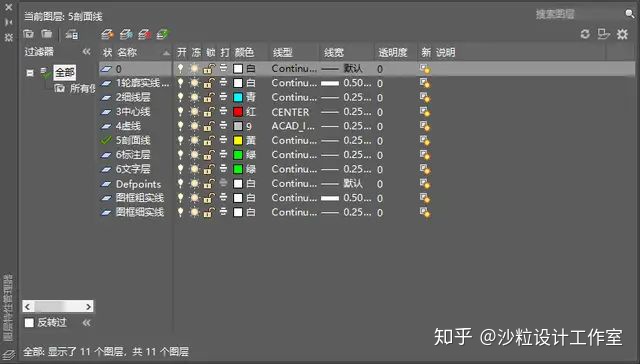Sort by the 颜色 column header
The image size is (640, 364).
point(244,52)
